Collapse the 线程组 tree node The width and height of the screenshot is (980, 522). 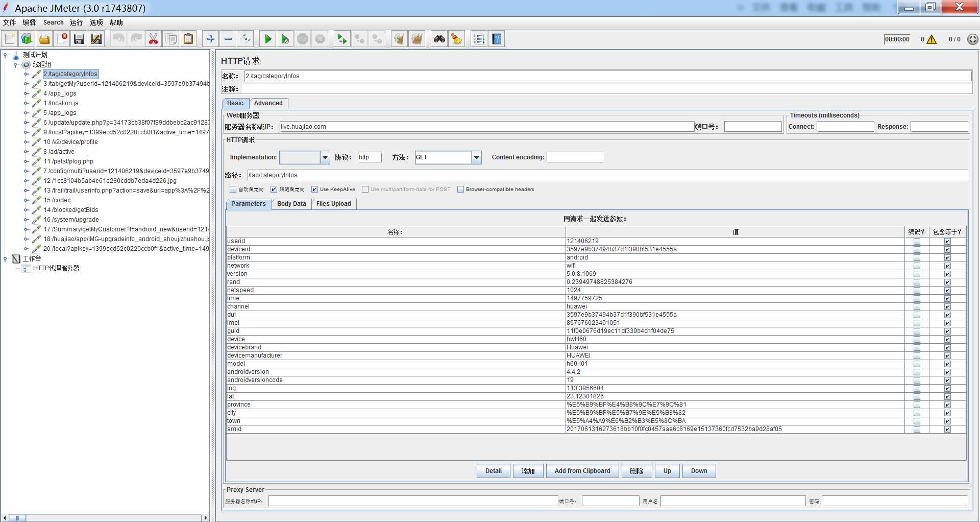(15, 64)
